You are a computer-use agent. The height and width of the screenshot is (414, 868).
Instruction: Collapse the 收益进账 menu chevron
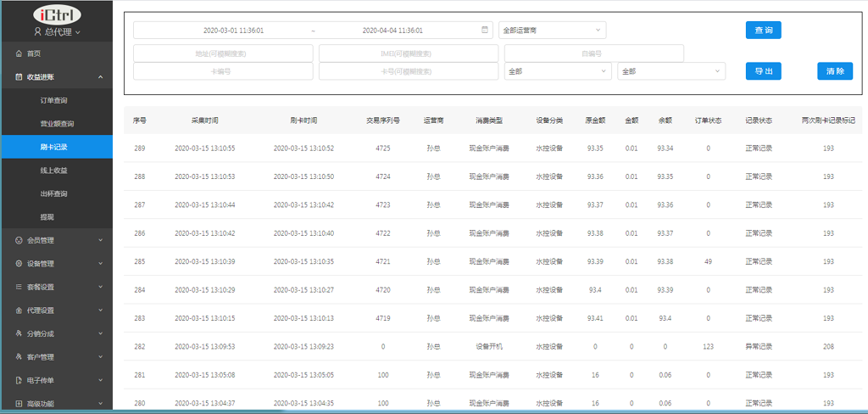[x=100, y=77]
